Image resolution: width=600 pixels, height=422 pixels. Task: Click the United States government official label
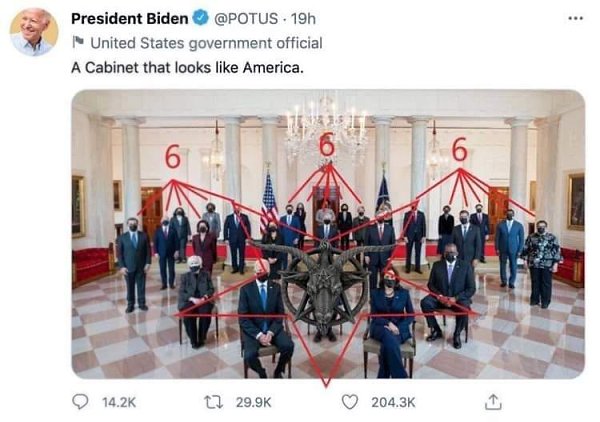click(206, 43)
